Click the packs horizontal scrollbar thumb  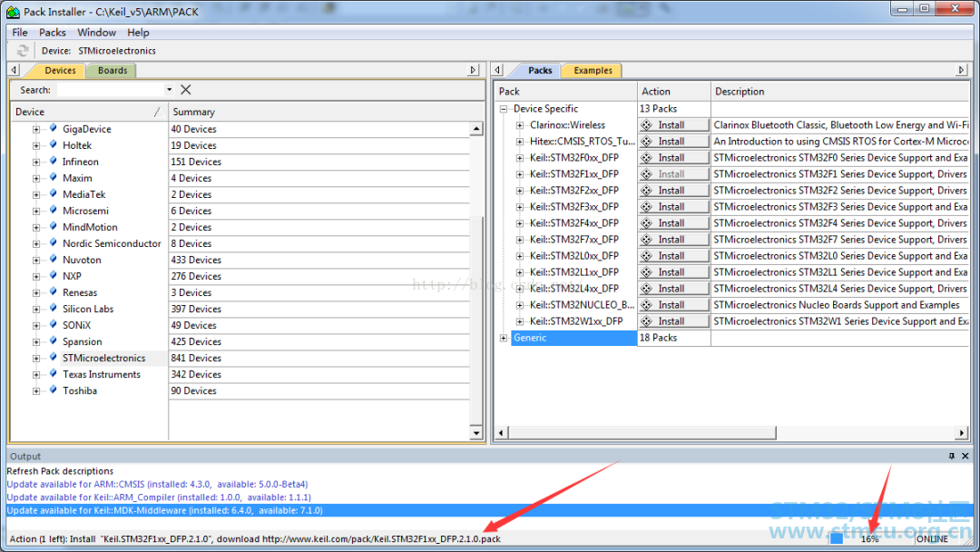pyautogui.click(x=642, y=432)
